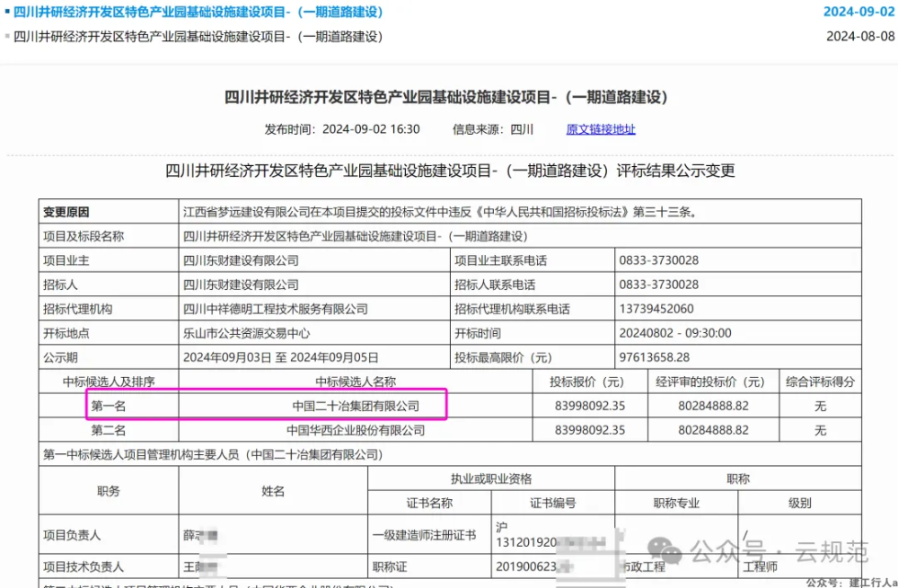Screen dimensions: 898x588
Task: Click the 评标结果公示变更 subtitle line
Action: point(450,171)
